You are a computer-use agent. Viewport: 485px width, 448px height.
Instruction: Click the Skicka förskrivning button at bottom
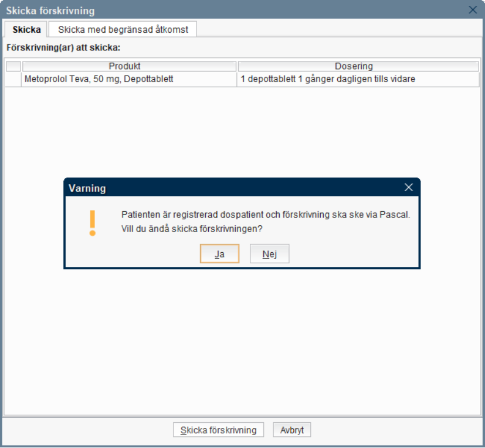(x=218, y=430)
